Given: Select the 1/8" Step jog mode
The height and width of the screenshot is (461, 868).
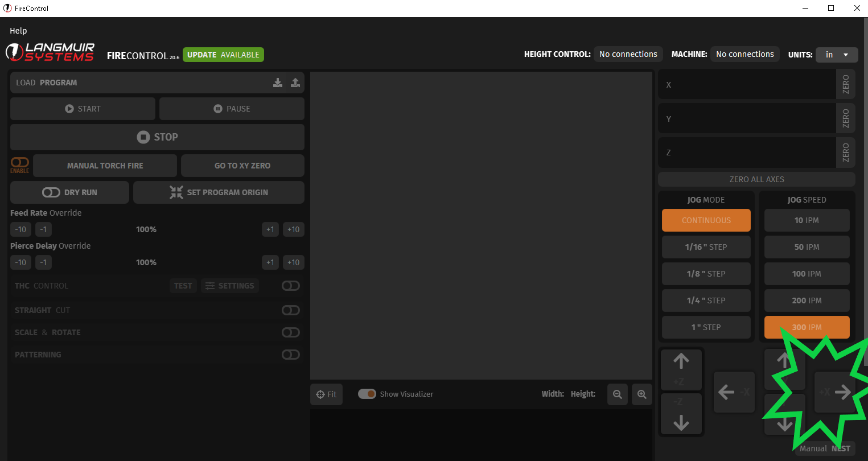Looking at the screenshot, I should (x=706, y=274).
